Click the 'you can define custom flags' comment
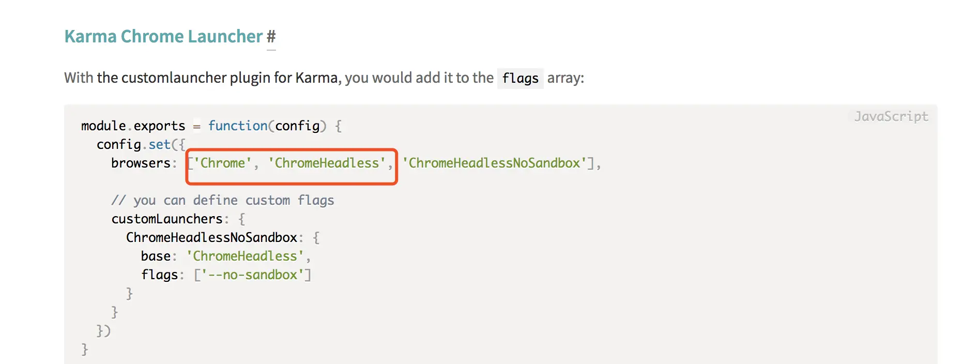 [x=223, y=201]
